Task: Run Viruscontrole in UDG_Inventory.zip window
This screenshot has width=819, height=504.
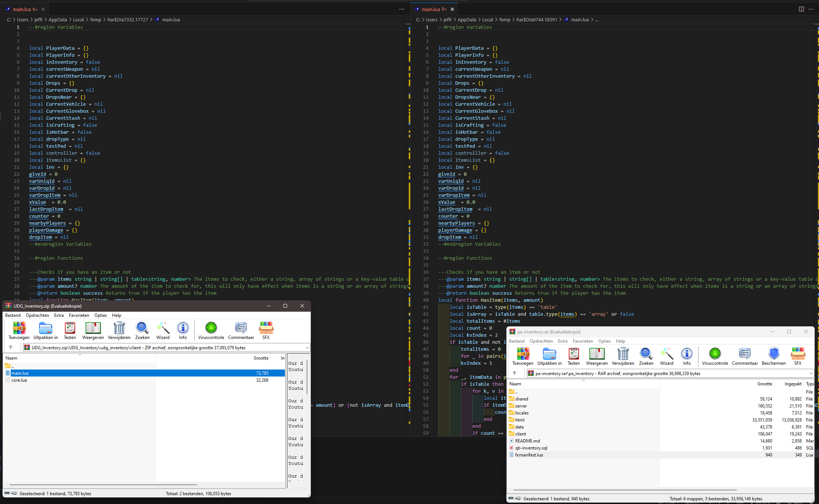Action: coord(211,328)
